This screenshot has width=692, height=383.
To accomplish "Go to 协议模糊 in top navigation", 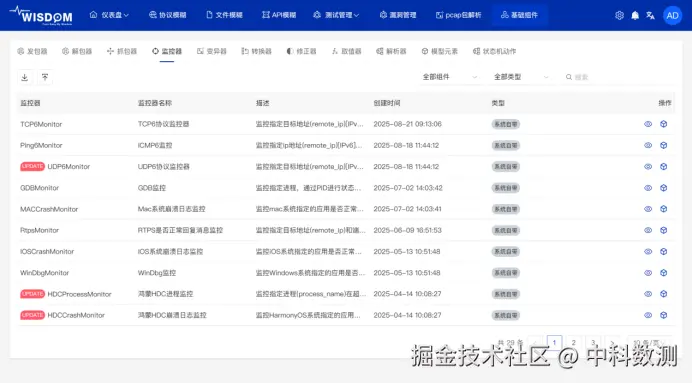I will [x=168, y=15].
